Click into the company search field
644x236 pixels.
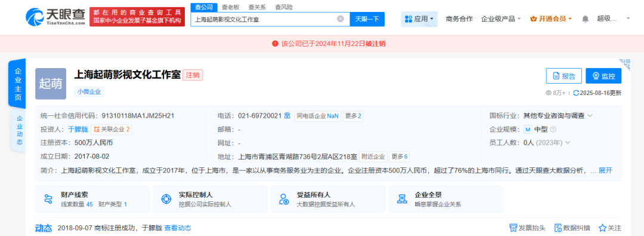click(264, 19)
